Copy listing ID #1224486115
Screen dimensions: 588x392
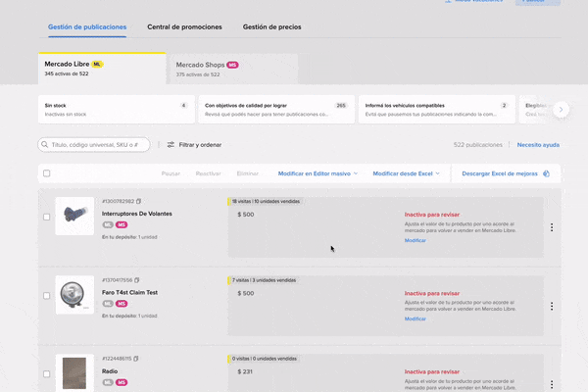click(x=136, y=359)
